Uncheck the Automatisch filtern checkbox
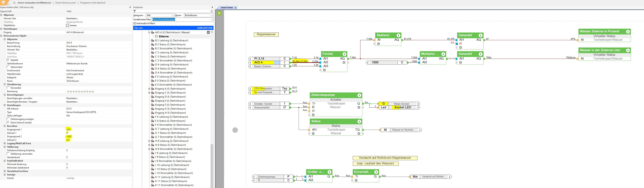Image resolution: width=644 pixels, height=188 pixels. click(135, 23)
